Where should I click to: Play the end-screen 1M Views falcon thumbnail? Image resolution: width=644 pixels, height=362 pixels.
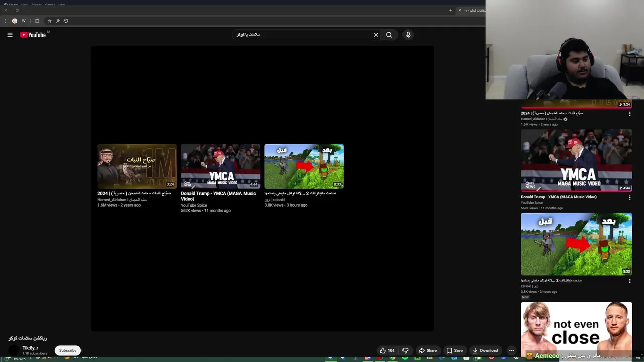click(136, 166)
